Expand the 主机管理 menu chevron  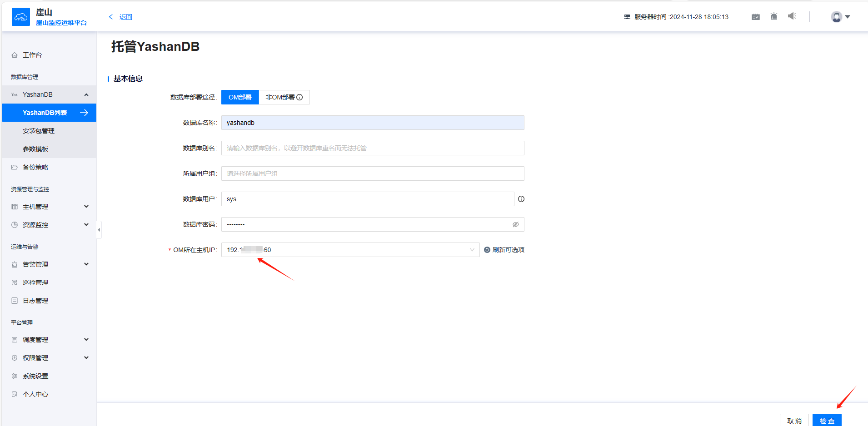coord(86,207)
